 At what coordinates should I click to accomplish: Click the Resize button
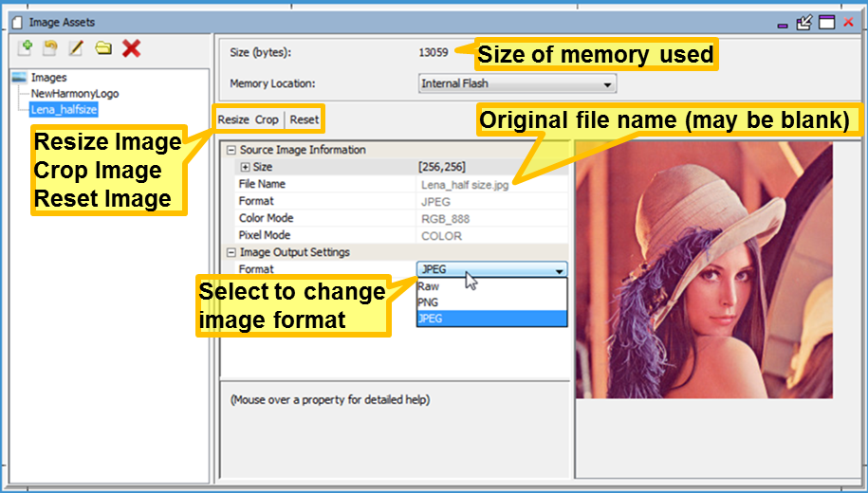[x=233, y=119]
